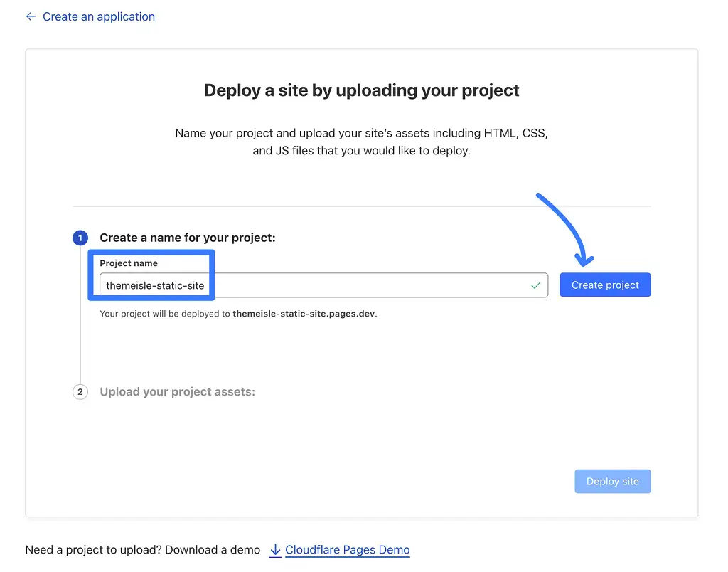
Task: Select the themeisle-static-site text in the field
Action: click(x=155, y=285)
